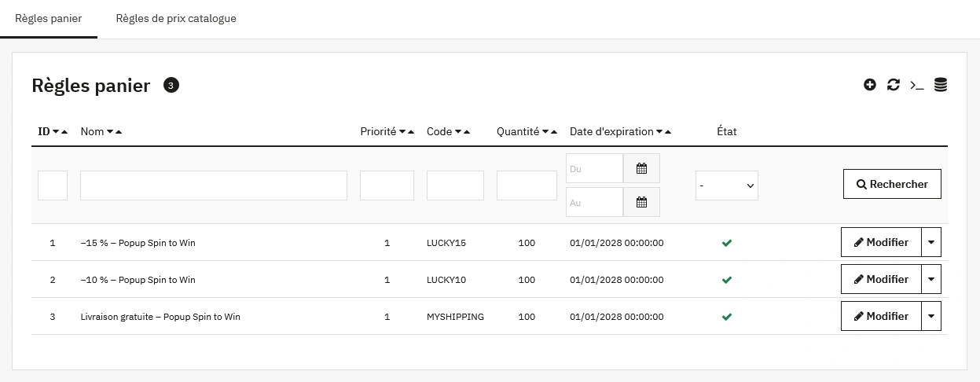Expand actions dropdown for MYSHIPPING row
Screen dimensions: 980x382
[x=931, y=316]
